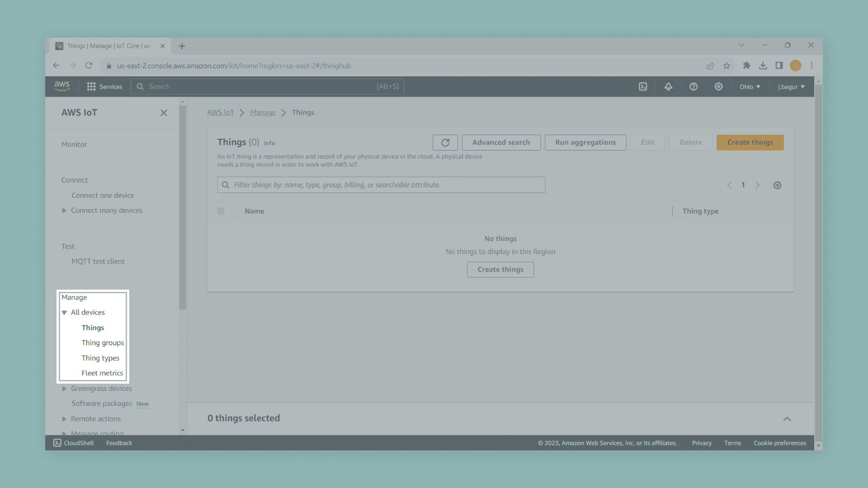Open CloudShell from the top navigation bar
The width and height of the screenshot is (868, 488).
tap(643, 87)
